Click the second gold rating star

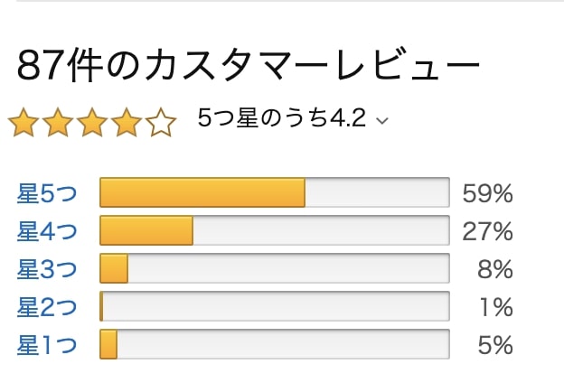click(x=58, y=123)
